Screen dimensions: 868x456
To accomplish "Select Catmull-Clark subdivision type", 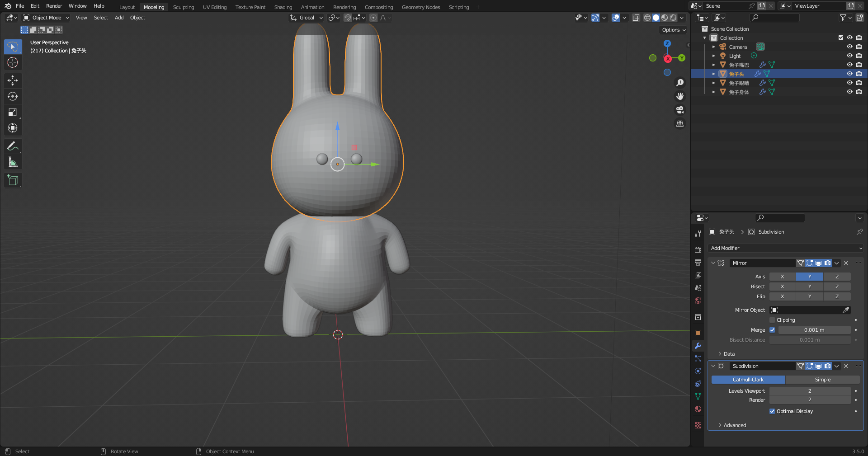I will point(748,380).
